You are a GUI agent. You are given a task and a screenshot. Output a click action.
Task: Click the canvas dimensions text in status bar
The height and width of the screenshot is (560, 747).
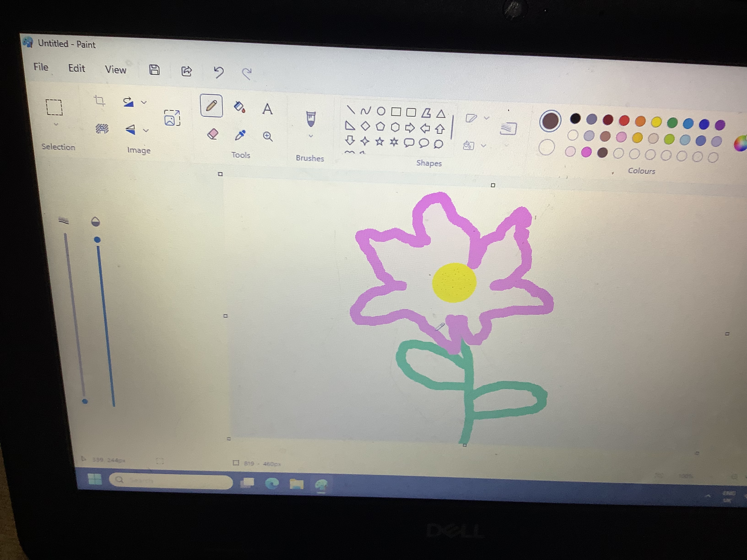click(x=262, y=464)
